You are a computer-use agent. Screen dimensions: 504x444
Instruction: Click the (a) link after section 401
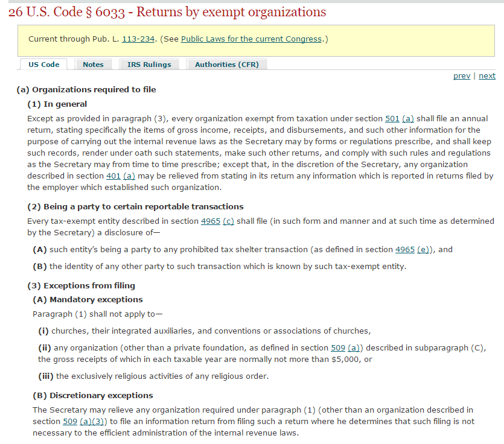pyautogui.click(x=129, y=176)
